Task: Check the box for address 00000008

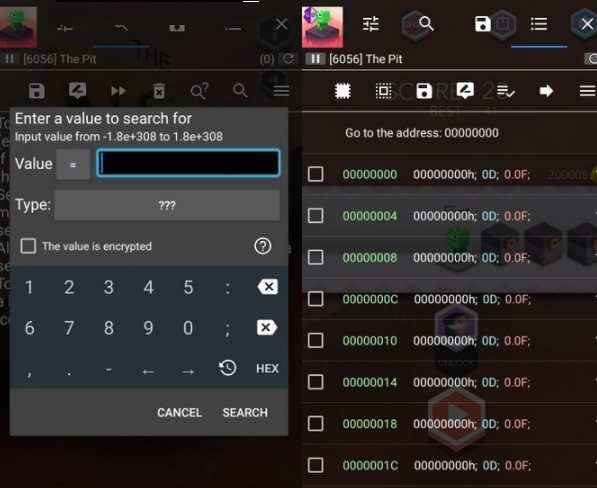Action: (316, 257)
